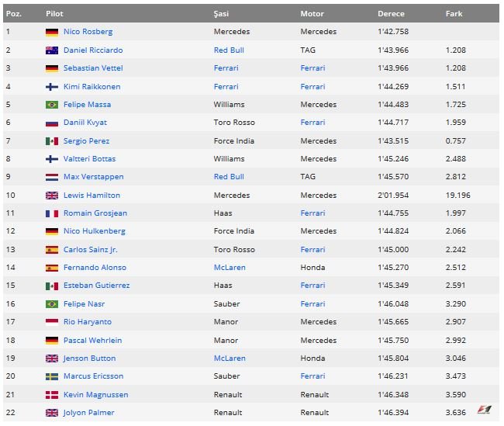Select the Red Bull chassis link for Ricciardo
The image size is (504, 426).
229,50
